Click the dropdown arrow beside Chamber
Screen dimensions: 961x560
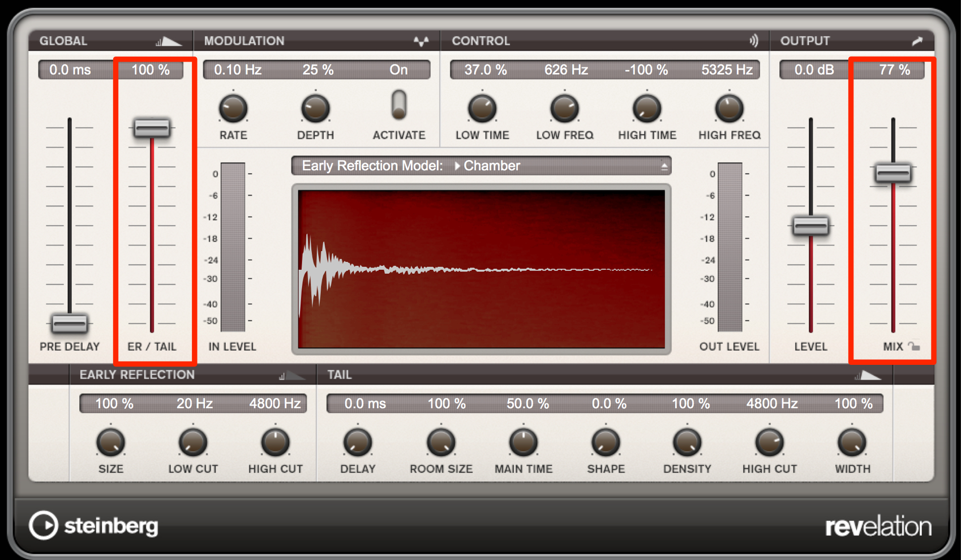tap(664, 166)
